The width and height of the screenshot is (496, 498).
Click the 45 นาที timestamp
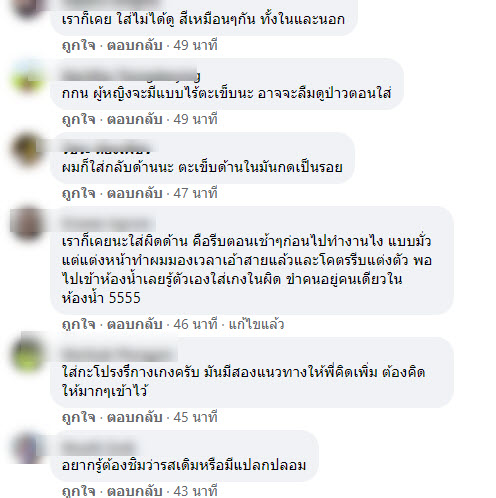195,417
